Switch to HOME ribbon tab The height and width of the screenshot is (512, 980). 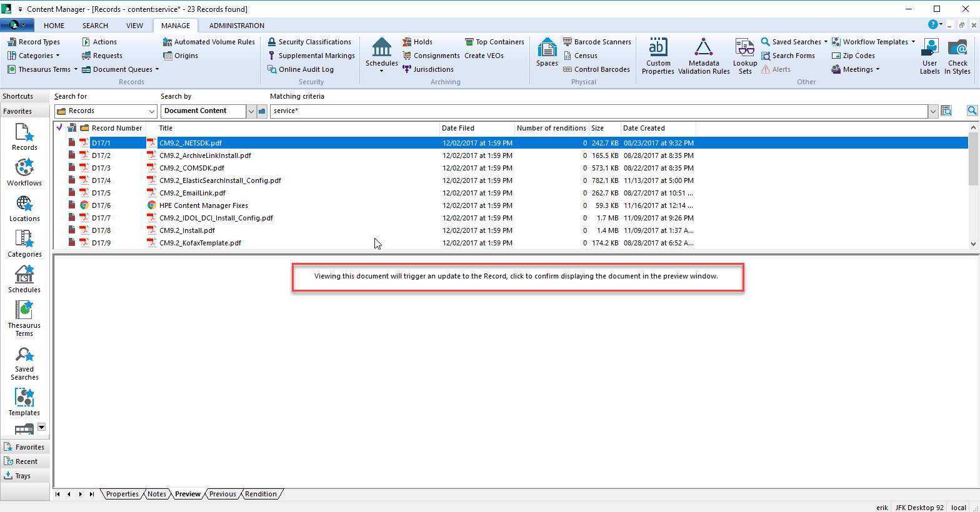[54, 26]
